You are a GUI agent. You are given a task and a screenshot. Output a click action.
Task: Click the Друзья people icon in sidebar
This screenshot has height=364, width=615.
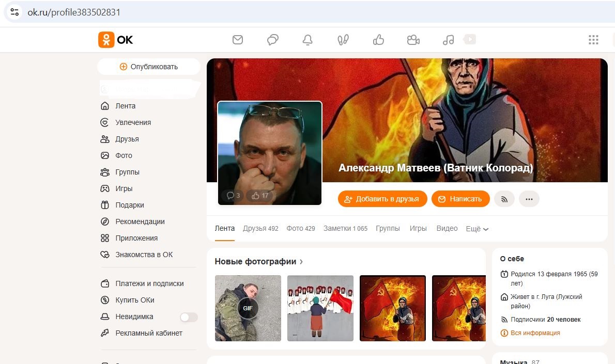click(x=105, y=139)
